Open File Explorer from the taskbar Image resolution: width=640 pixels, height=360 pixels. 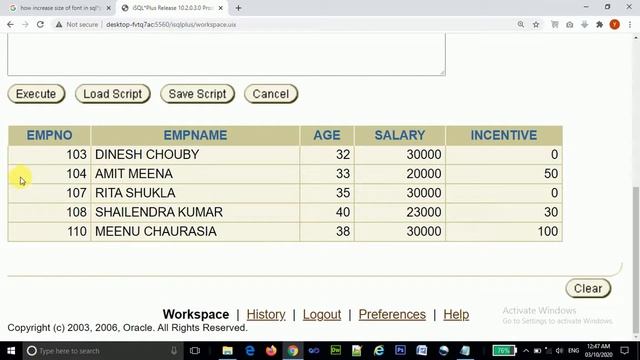228,351
